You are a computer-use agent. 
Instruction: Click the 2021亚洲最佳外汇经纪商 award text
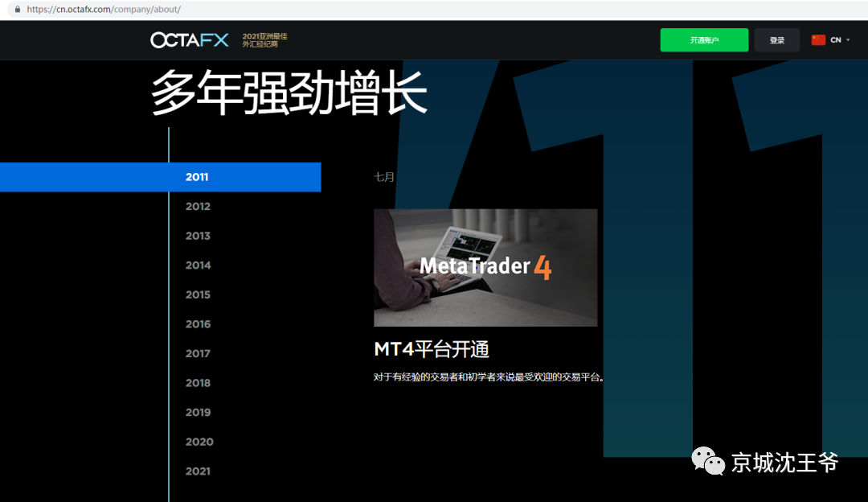click(264, 40)
